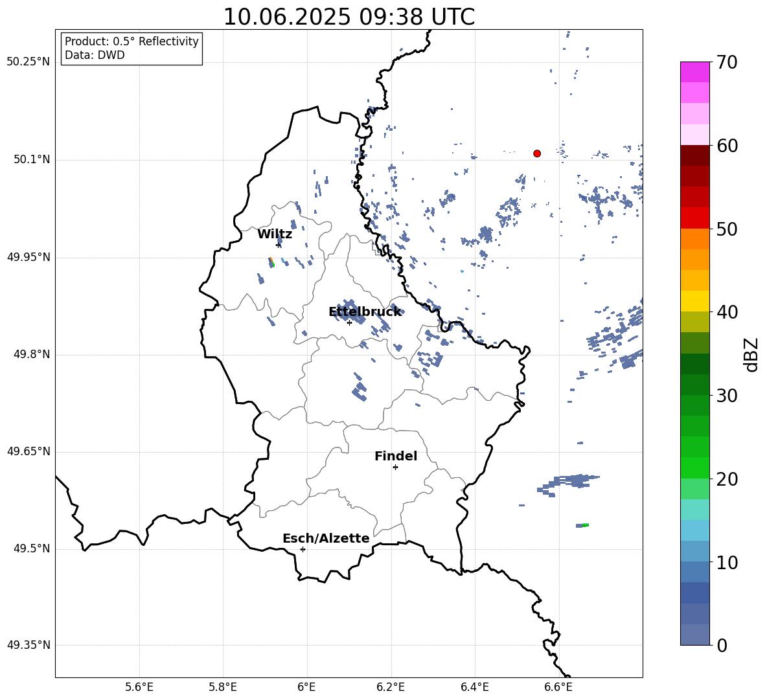Click the 50.25°N latitude label
The height and width of the screenshot is (700, 767).
29,62
